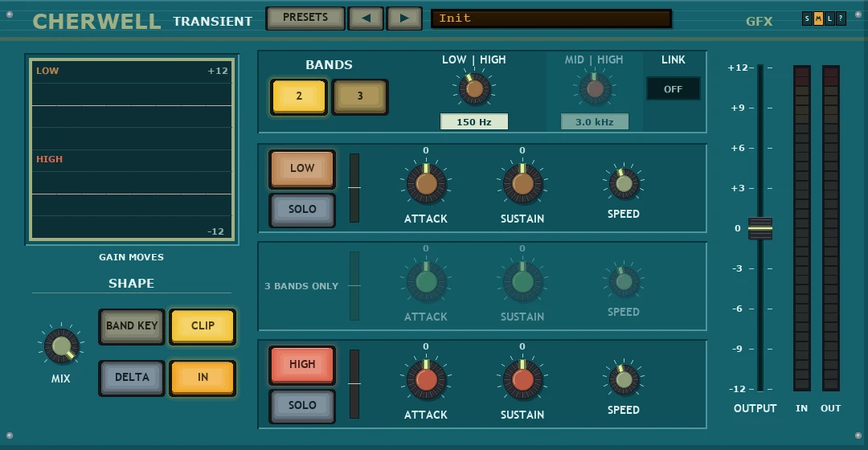
Task: Click the +12 mark on OUTPUT scale
Action: pyautogui.click(x=738, y=68)
